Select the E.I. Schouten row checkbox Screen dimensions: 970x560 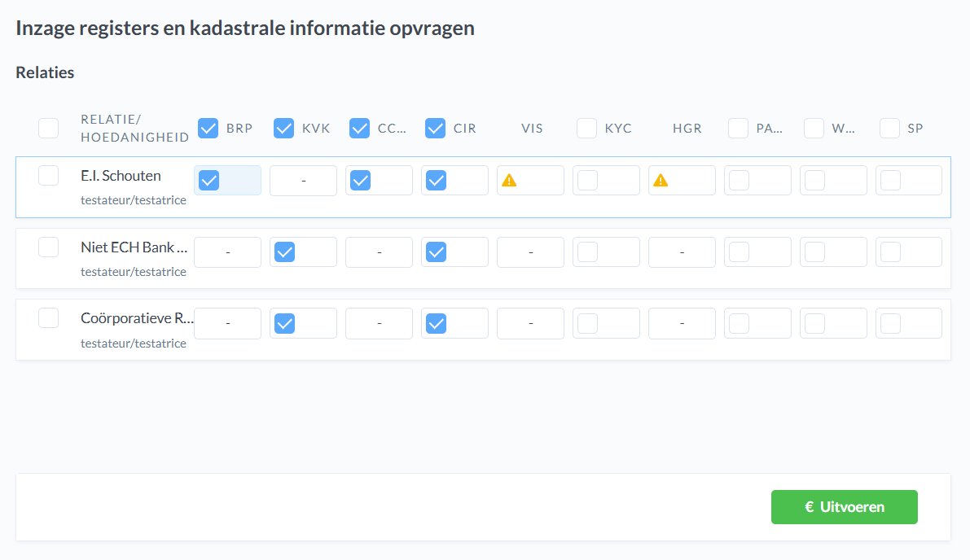tap(49, 176)
